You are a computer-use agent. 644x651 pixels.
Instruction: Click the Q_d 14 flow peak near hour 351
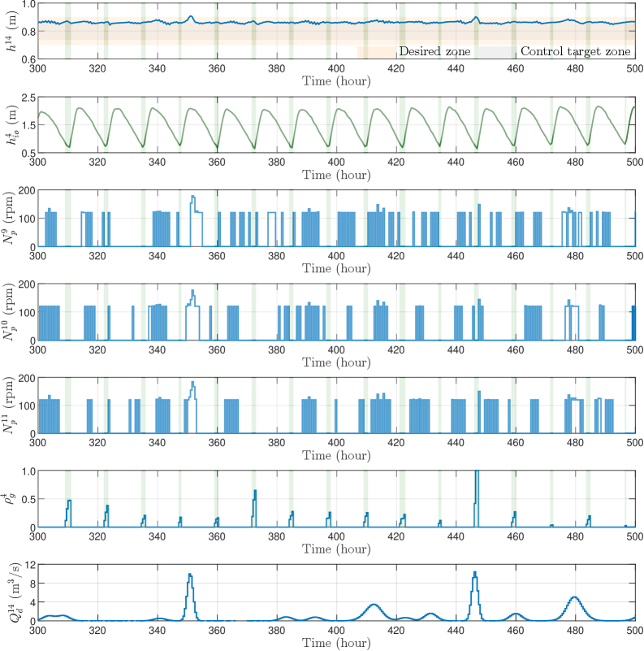[190, 597]
